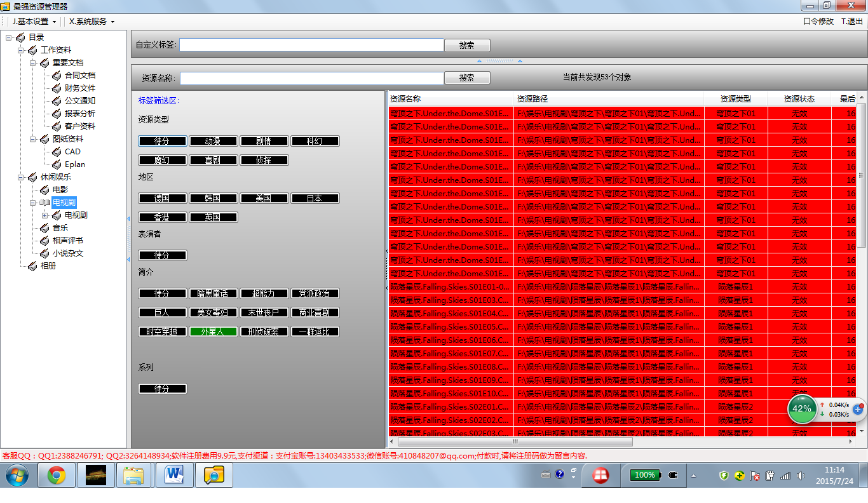
Task: Click the 相声评书 node icon
Action: pyautogui.click(x=44, y=241)
